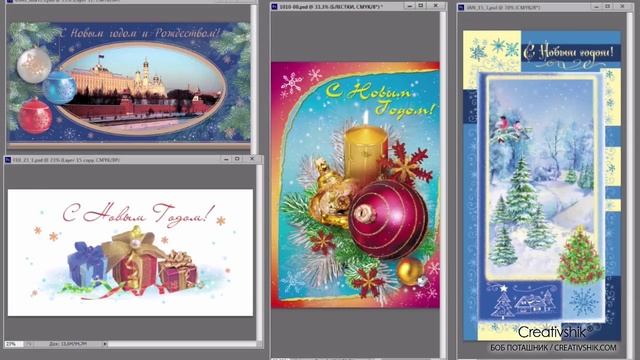Click the horizontal scrollbar of the gift boxes window

pyautogui.click(x=182, y=344)
